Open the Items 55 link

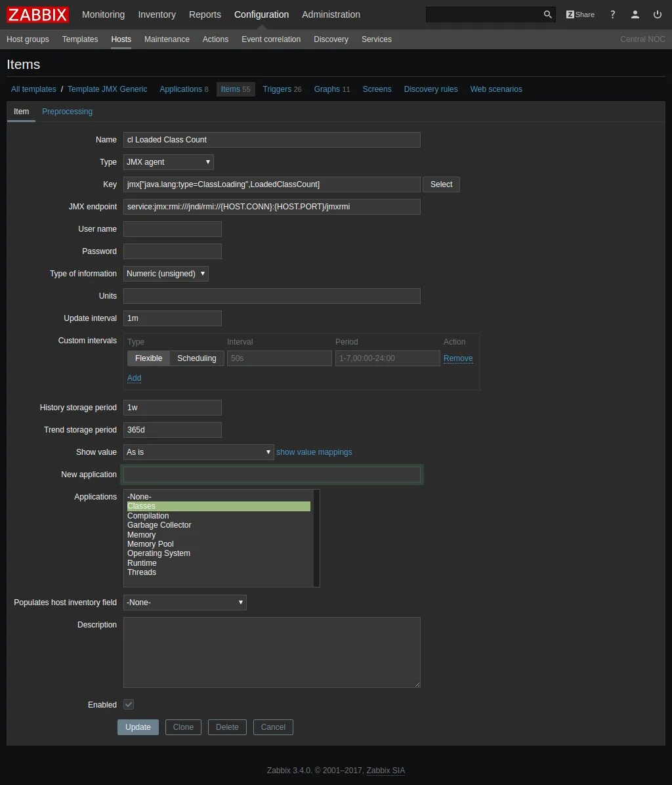click(x=235, y=89)
